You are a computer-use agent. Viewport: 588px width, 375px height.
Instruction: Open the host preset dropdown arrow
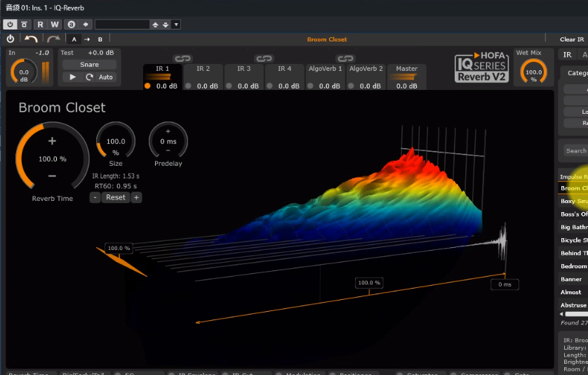pyautogui.click(x=176, y=25)
